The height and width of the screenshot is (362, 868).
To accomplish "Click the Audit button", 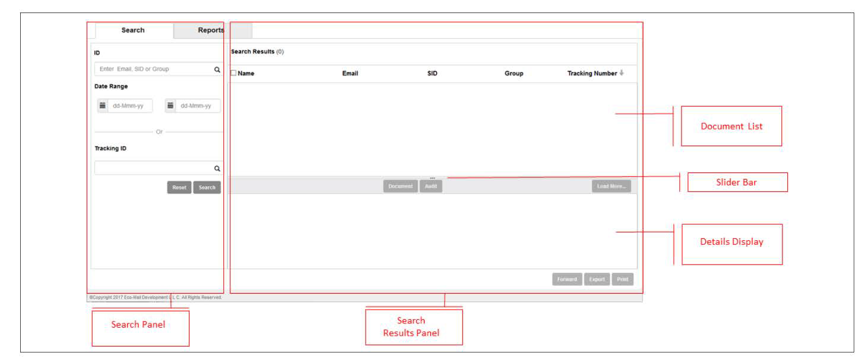I will 431,186.
